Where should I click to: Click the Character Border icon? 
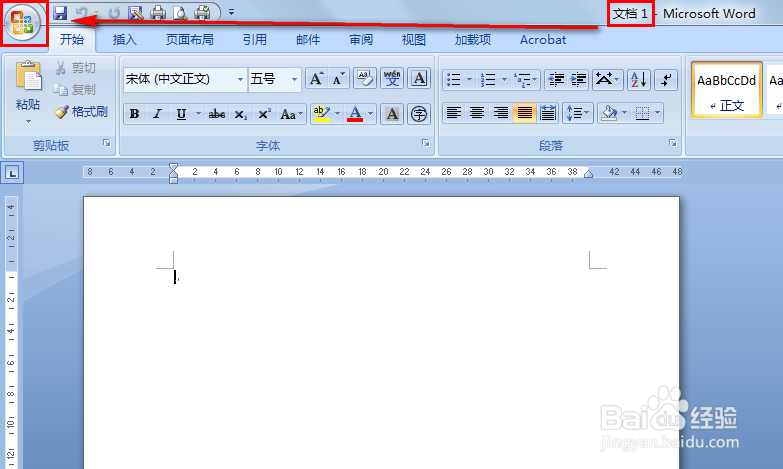[419, 79]
